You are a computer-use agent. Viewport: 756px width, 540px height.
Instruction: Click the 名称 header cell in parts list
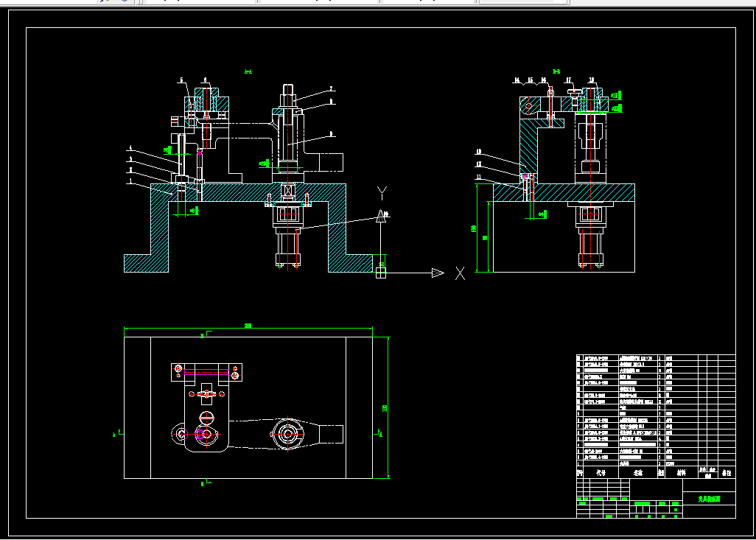pos(638,473)
